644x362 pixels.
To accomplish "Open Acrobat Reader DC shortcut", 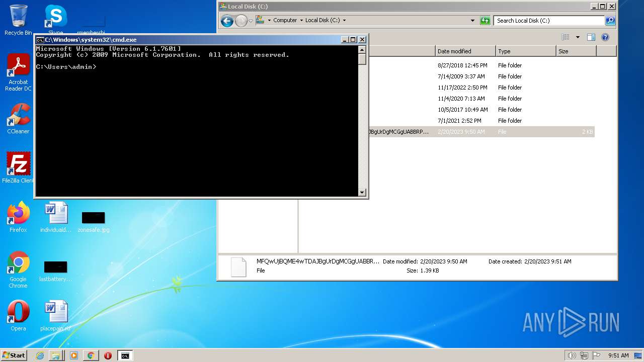I will pos(18,72).
